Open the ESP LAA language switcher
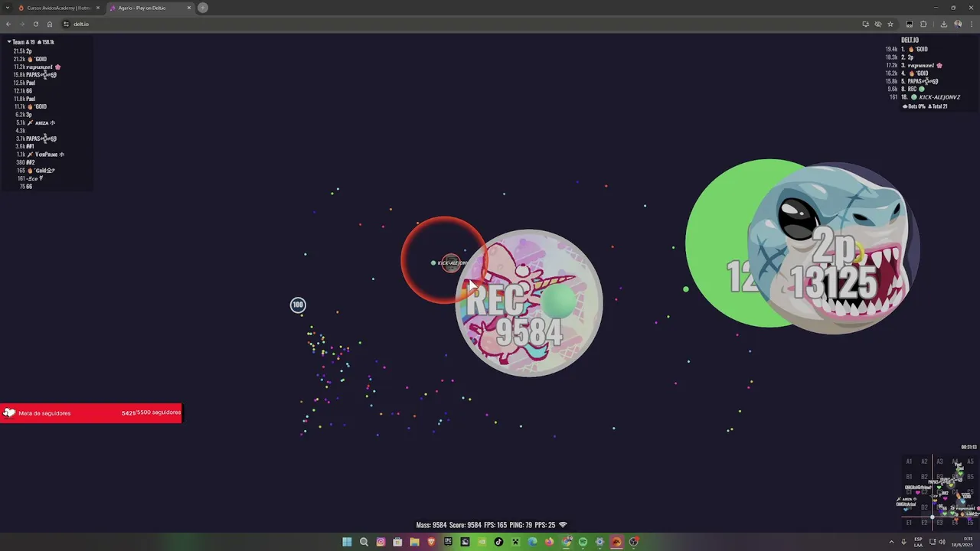The width and height of the screenshot is (980, 551). click(918, 542)
